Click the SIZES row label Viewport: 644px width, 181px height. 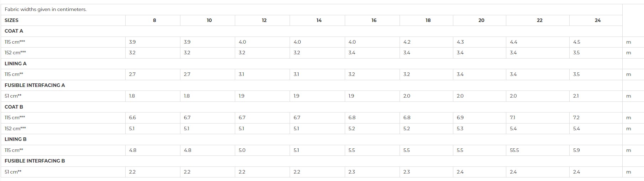pyautogui.click(x=11, y=20)
